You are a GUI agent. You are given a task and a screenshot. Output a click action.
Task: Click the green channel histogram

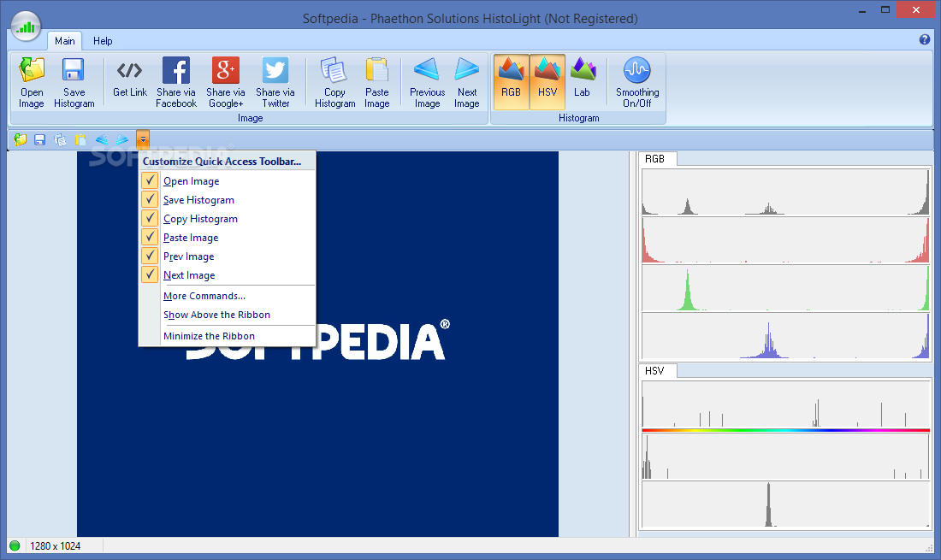click(x=785, y=288)
